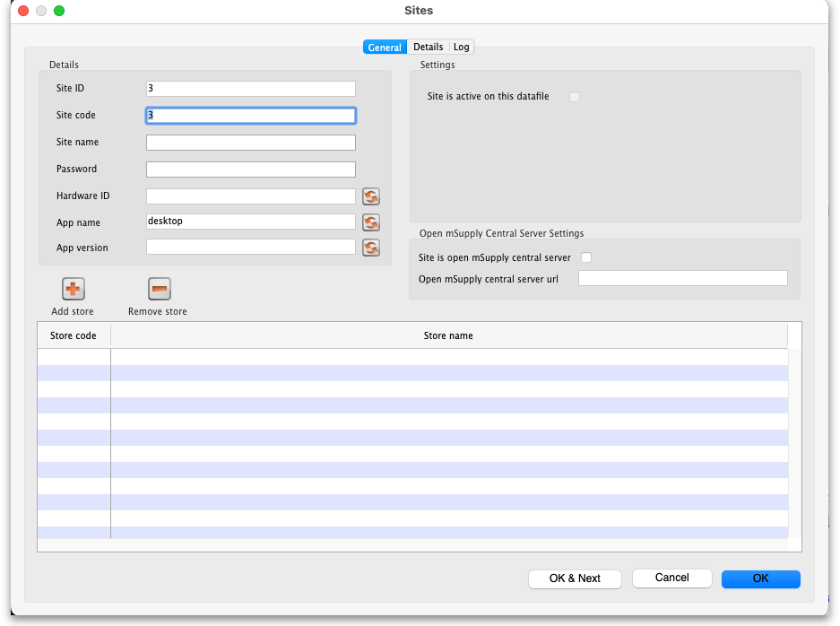Confirm with the blue OK button
Image resolution: width=840 pixels, height=626 pixels.
tap(760, 578)
